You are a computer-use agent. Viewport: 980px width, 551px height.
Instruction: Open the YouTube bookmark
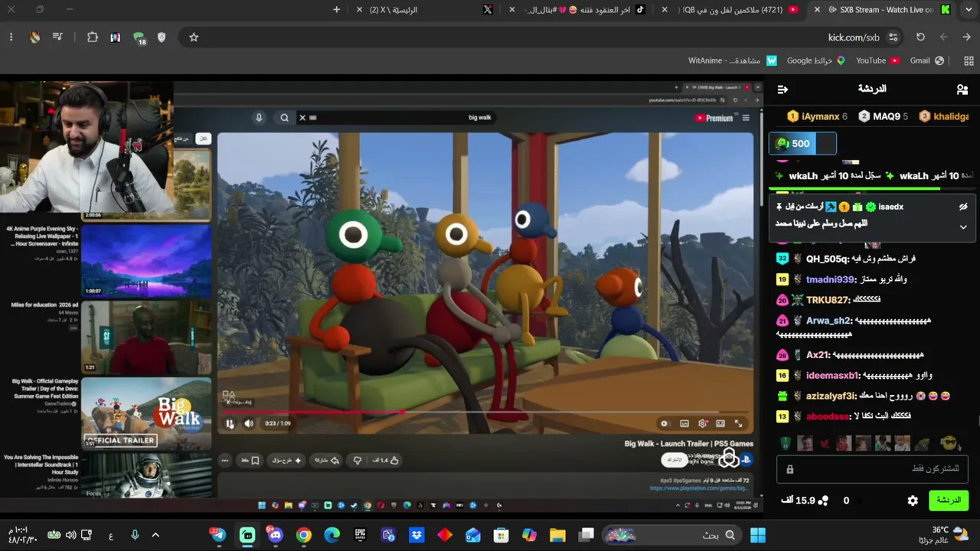pyautogui.click(x=877, y=61)
